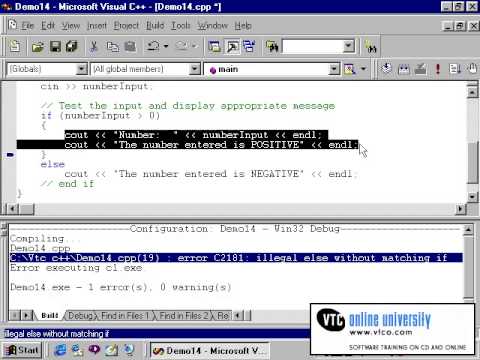Image resolution: width=480 pixels, height=360 pixels.
Task: Toggle the Output window icon
Action: click(232, 46)
